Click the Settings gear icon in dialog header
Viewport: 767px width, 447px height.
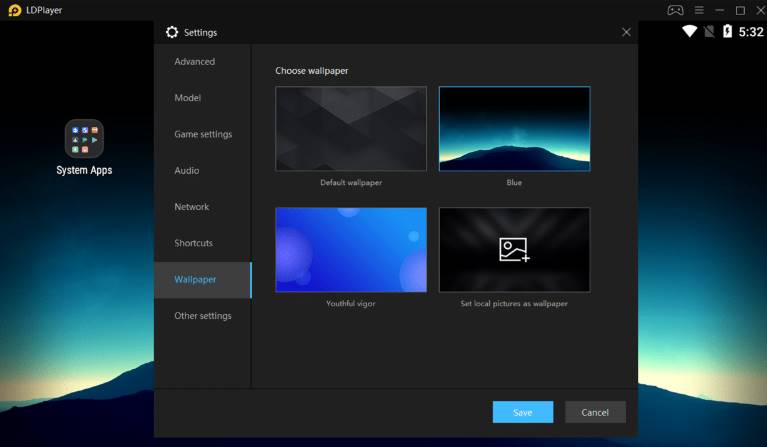click(172, 32)
